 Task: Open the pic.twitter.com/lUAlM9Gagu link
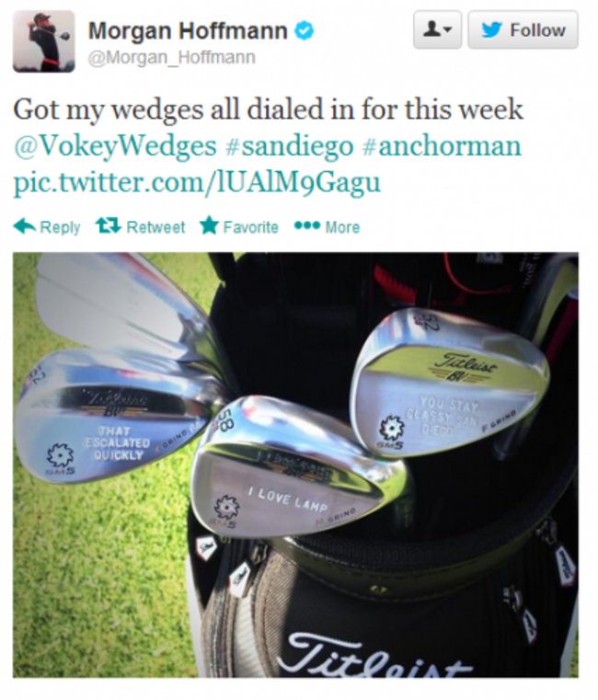(x=197, y=183)
